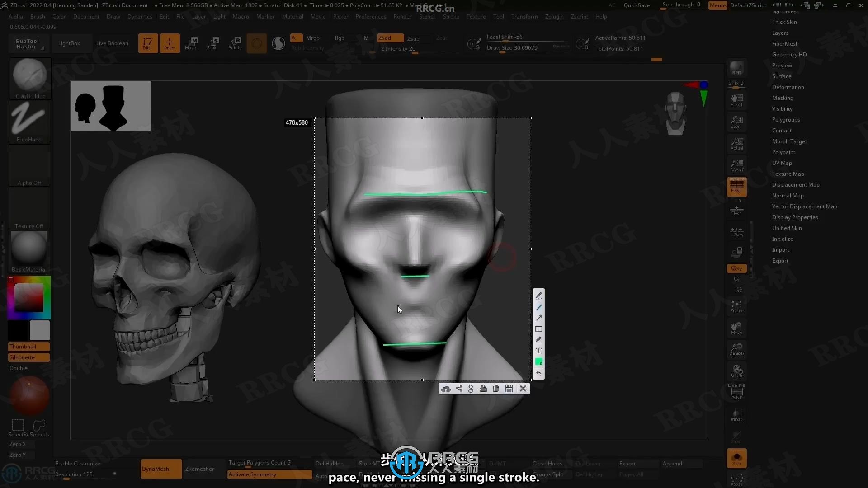Screen dimensions: 868x488
Task: Expand the Morph Target subpalette
Action: (x=789, y=141)
